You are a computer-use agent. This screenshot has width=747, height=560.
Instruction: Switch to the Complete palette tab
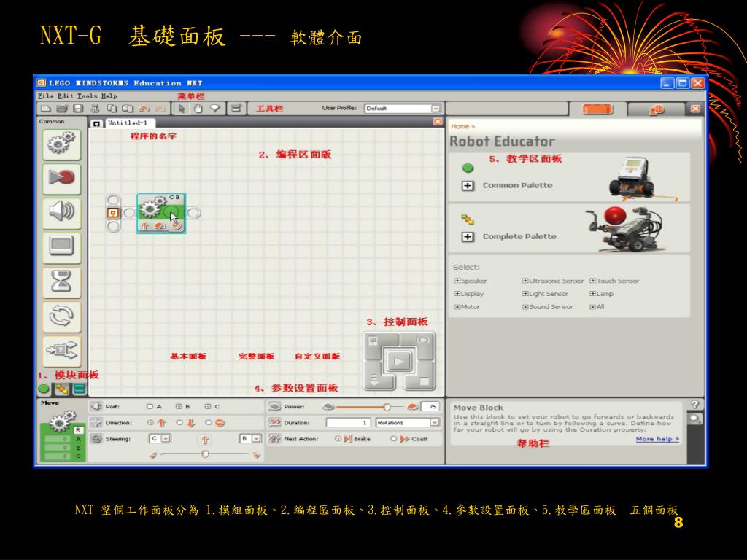(x=62, y=389)
